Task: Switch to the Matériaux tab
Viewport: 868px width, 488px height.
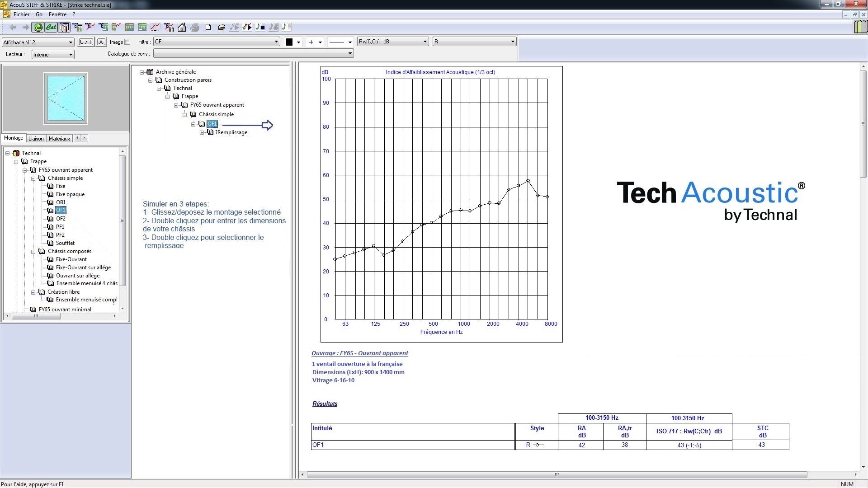Action: 59,139
